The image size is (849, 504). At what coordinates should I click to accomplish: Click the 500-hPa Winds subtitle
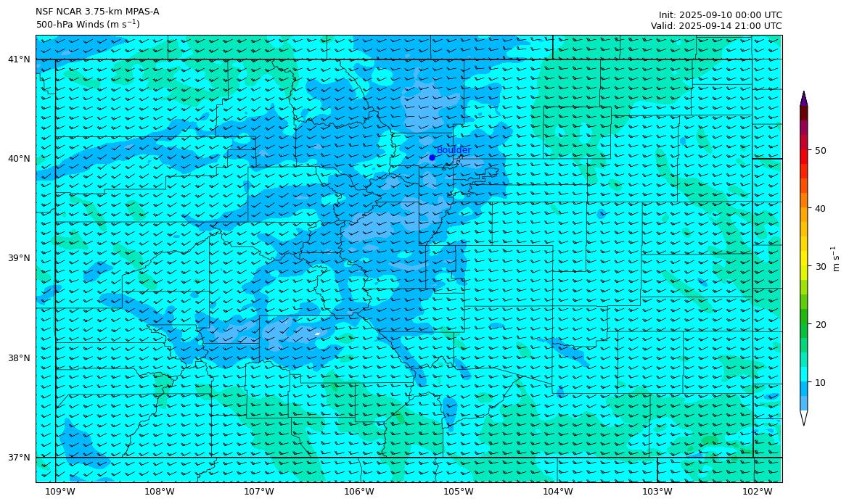click(x=88, y=25)
